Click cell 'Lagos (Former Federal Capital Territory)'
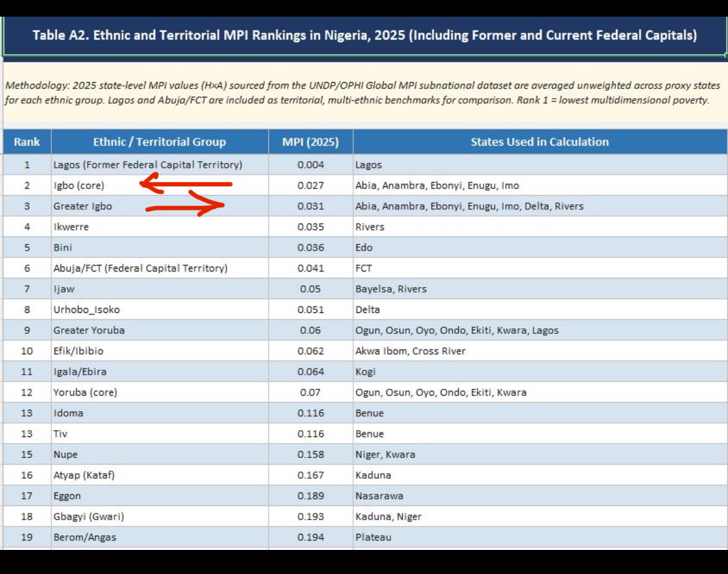This screenshot has width=728, height=574. 160,165
